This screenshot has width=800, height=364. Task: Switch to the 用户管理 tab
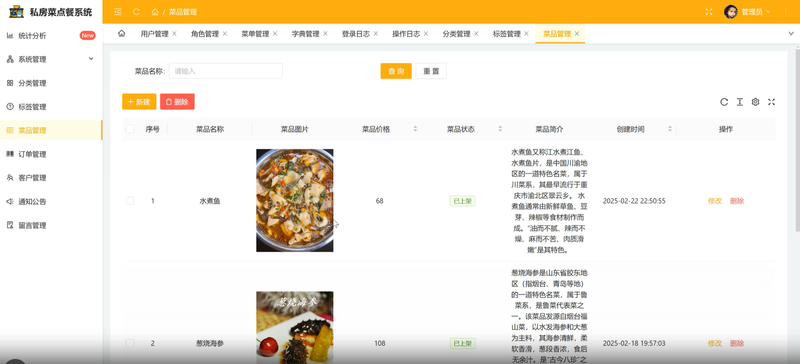(x=154, y=34)
